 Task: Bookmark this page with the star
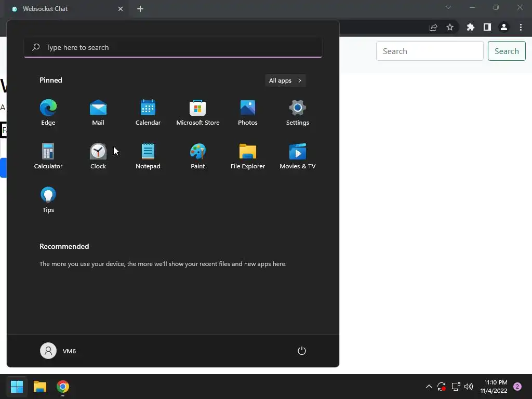[450, 27]
